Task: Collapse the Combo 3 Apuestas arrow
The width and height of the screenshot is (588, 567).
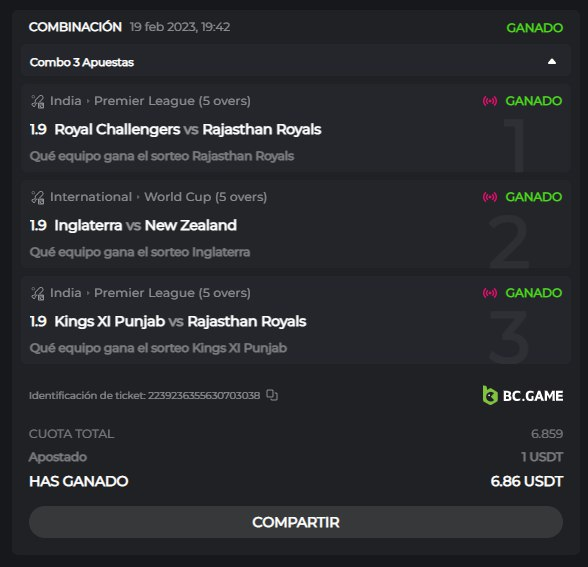Action: [x=552, y=62]
